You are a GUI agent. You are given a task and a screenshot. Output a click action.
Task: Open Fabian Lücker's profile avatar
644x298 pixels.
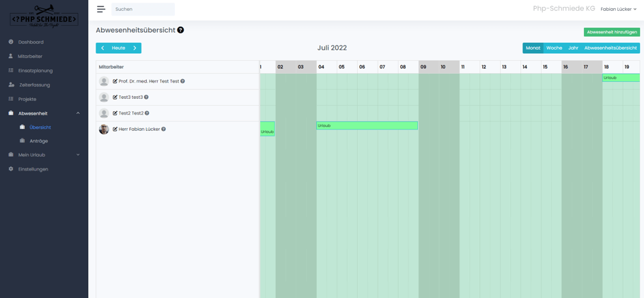[104, 129]
